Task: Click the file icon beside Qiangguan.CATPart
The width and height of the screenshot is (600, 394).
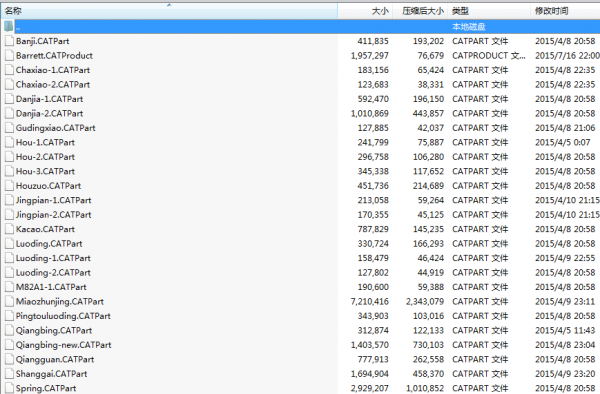Action: click(9, 359)
